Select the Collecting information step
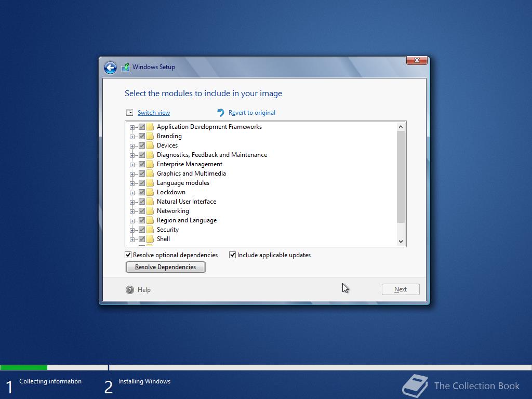532x399 pixels. tap(50, 381)
